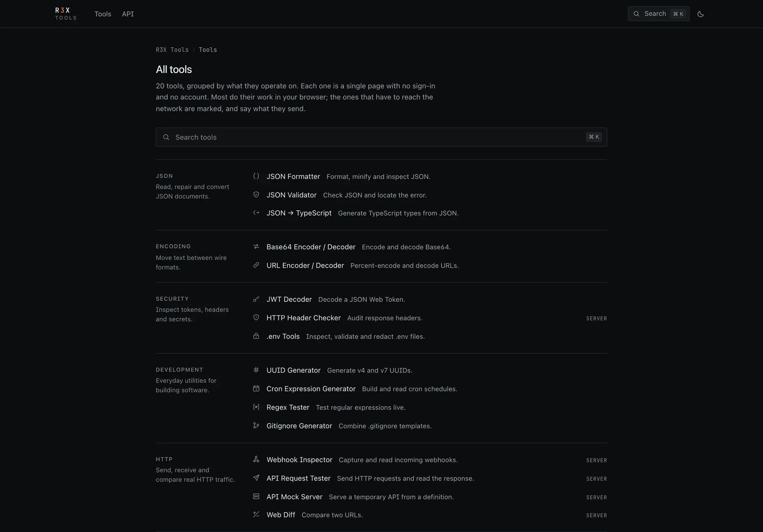
Task: Toggle dark mode with the moon icon
Action: [x=700, y=14]
